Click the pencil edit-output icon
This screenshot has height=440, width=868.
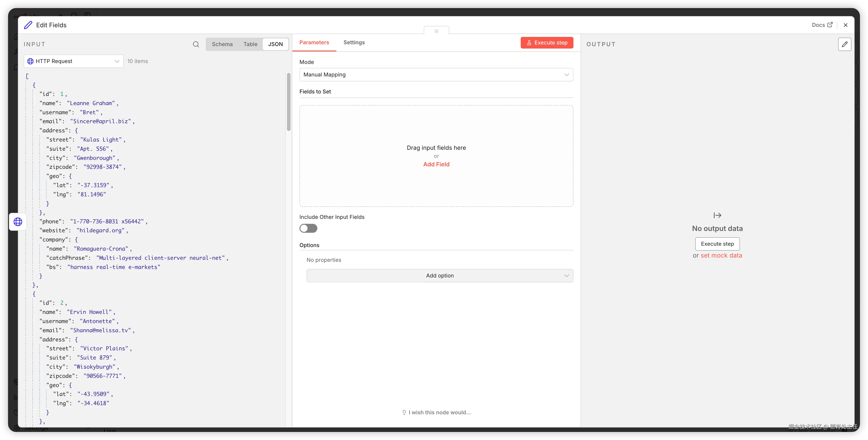coord(844,44)
